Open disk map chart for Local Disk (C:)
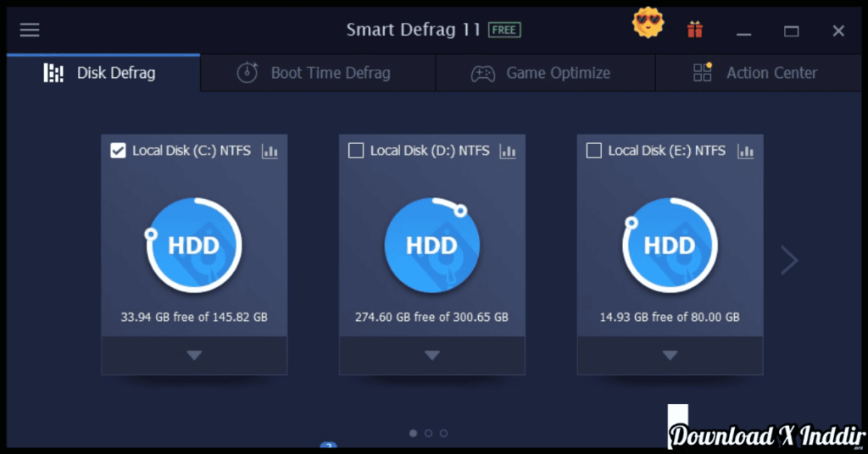 270,151
